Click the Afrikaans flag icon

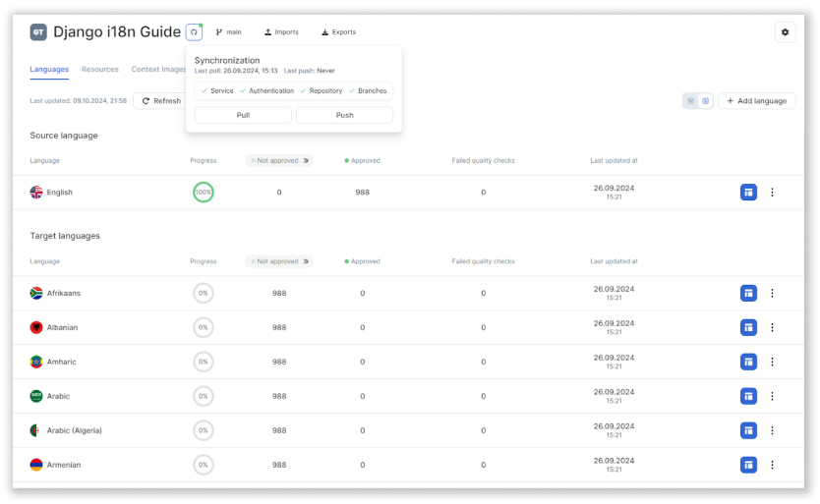click(x=36, y=294)
